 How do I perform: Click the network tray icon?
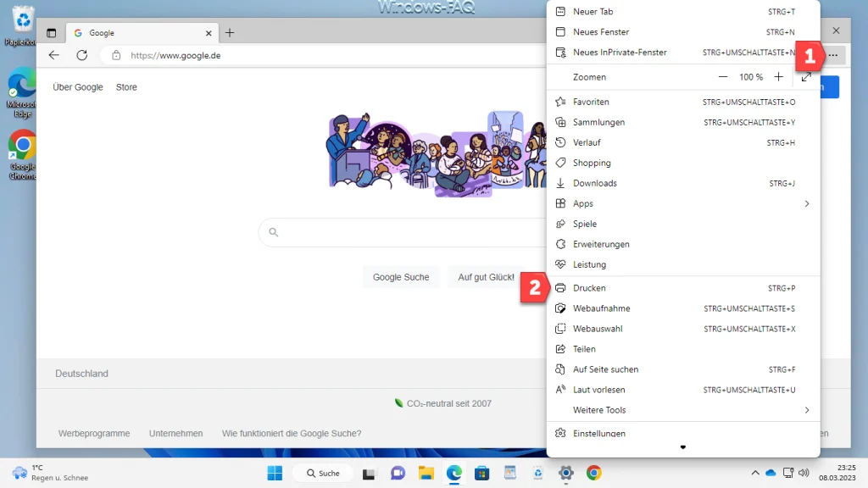788,473
